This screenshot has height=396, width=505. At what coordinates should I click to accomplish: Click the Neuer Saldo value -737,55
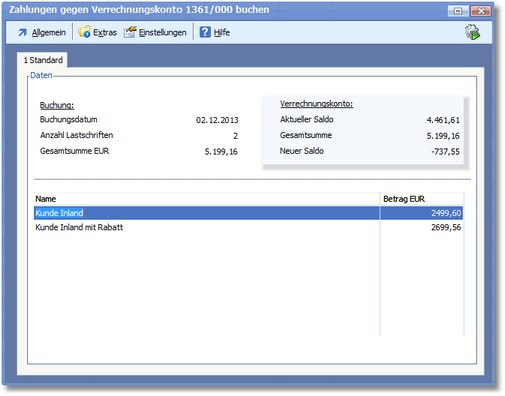coord(445,152)
